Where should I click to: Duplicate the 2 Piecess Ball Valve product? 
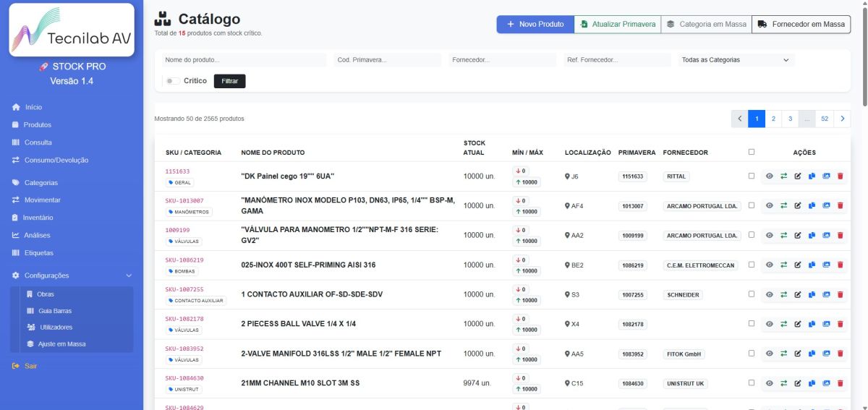812,324
